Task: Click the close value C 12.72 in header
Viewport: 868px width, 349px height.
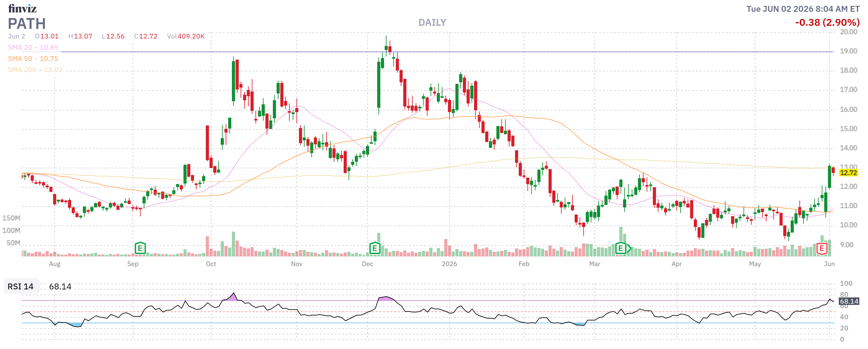Action: pos(146,36)
